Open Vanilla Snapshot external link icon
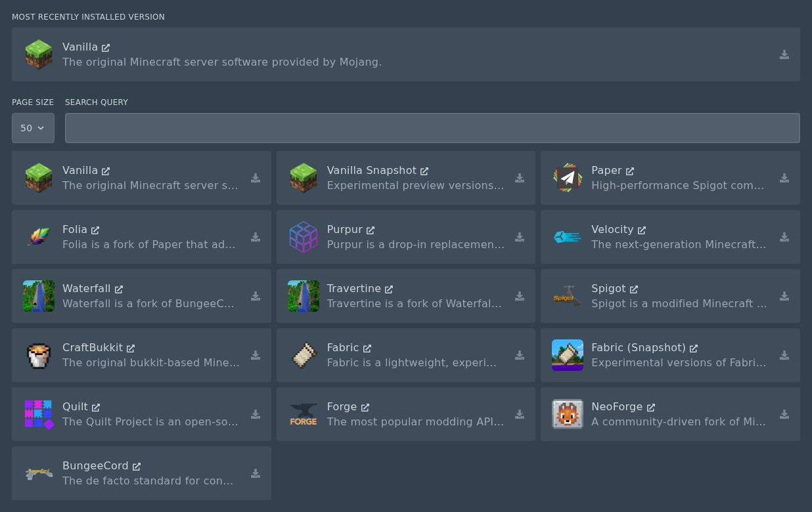The height and width of the screenshot is (512, 812). (x=424, y=171)
